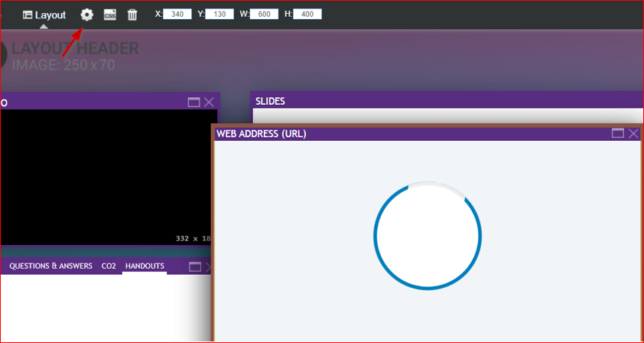Click the Layout Header image placeholder
This screenshot has width=644, height=343.
70,57
